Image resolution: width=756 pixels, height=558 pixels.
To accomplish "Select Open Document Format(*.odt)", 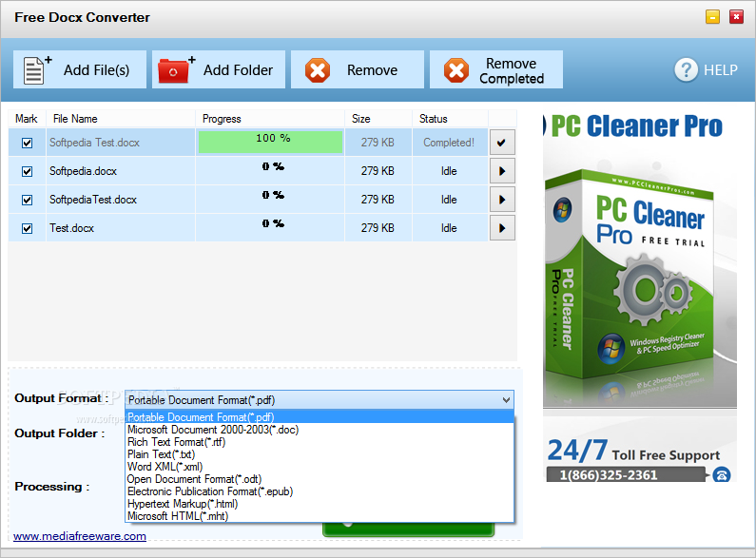I will pos(320,479).
